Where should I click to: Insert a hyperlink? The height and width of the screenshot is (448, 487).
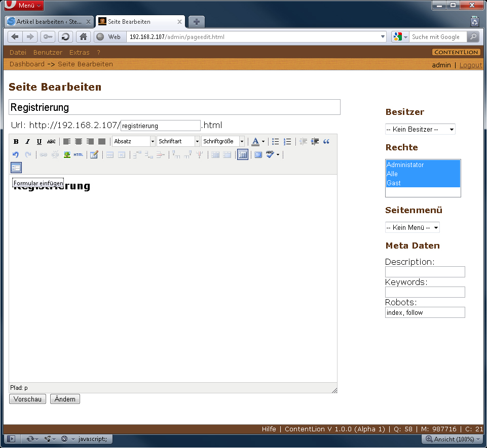[43, 154]
